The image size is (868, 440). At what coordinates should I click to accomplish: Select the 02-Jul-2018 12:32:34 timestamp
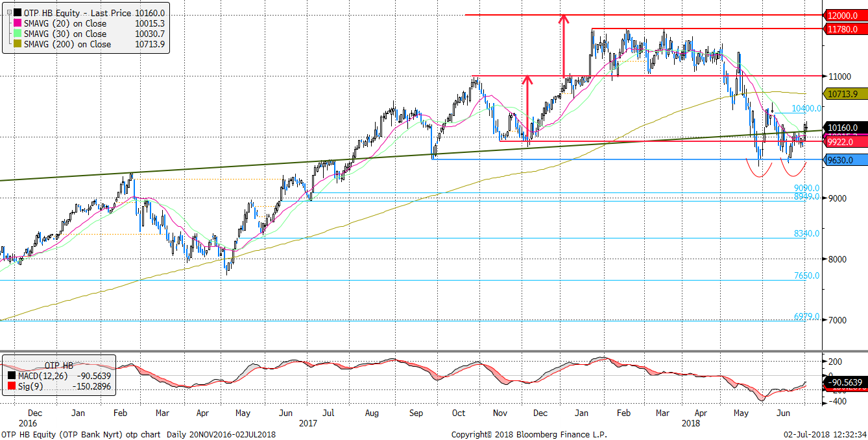(x=825, y=434)
